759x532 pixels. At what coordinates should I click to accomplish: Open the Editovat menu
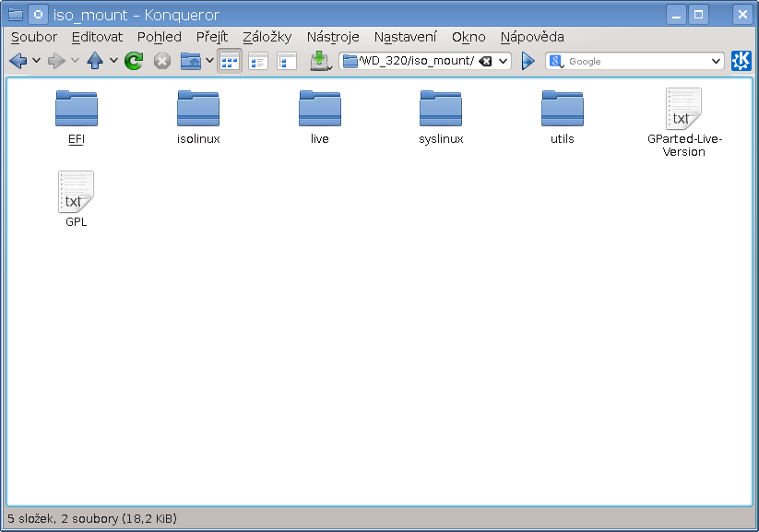click(97, 37)
